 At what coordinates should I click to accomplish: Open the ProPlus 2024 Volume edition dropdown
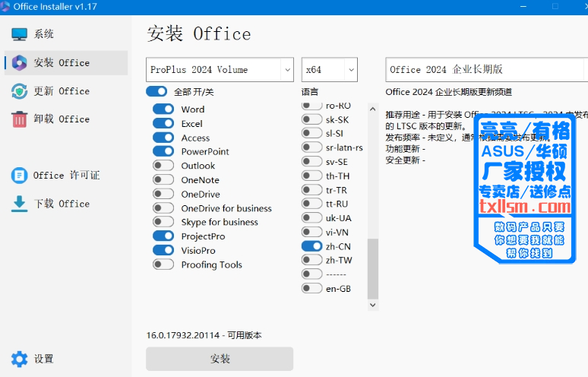click(x=220, y=69)
